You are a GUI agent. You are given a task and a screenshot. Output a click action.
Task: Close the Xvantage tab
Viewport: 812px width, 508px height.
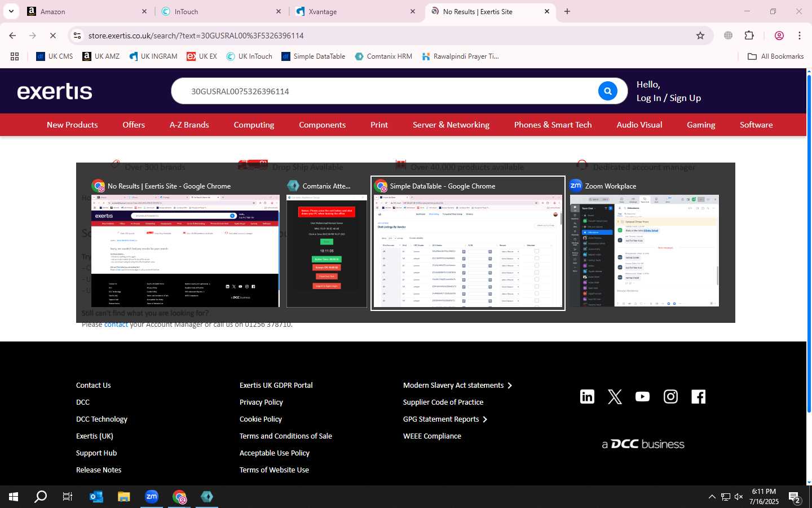412,11
